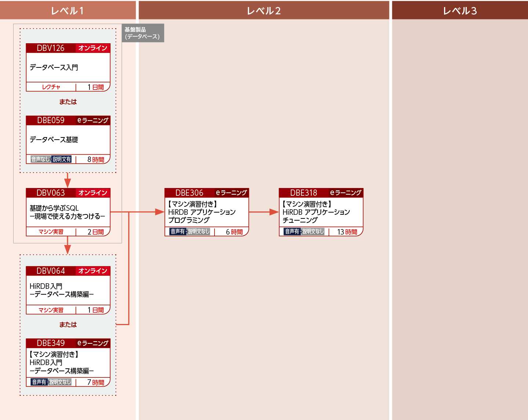
Task: Click オンライン badge on DBV126 card
Action: [93, 48]
